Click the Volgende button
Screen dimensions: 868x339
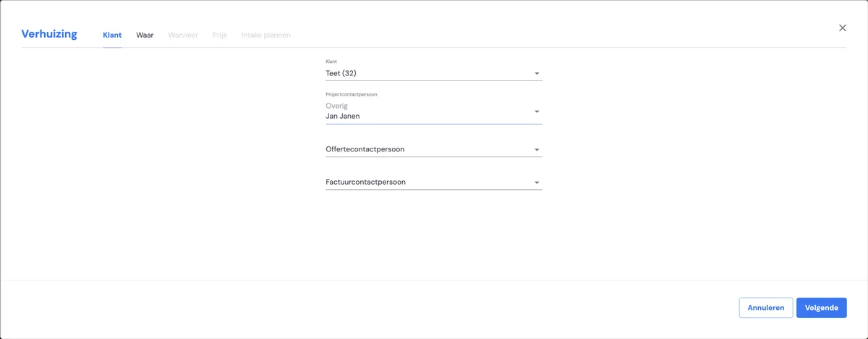click(822, 308)
